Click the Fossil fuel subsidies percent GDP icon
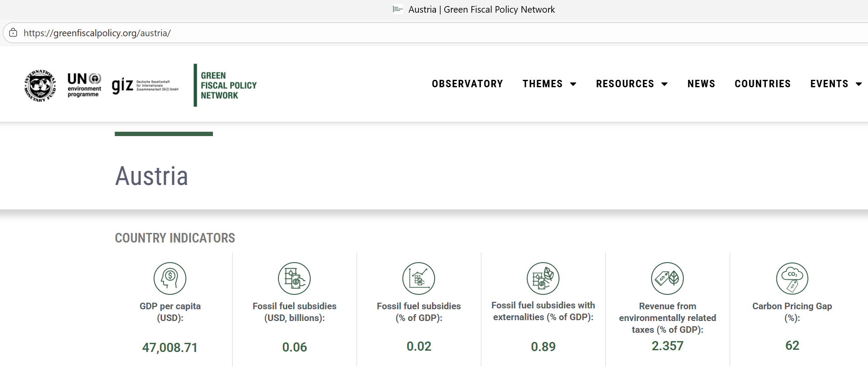This screenshot has height=369, width=868. coord(419,278)
